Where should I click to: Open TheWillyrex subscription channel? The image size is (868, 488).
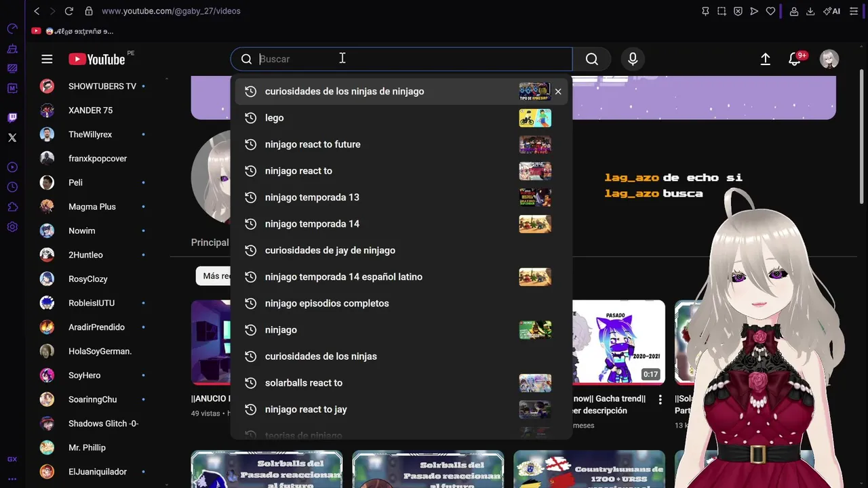point(93,134)
